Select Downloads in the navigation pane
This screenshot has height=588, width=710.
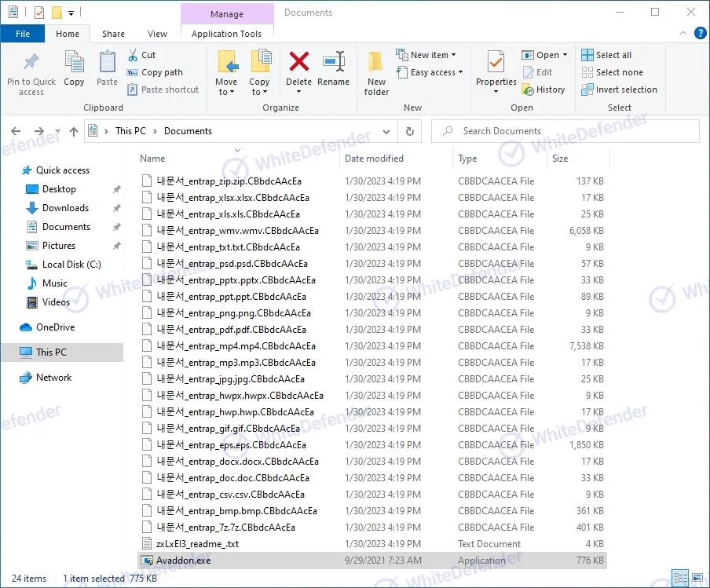(65, 208)
